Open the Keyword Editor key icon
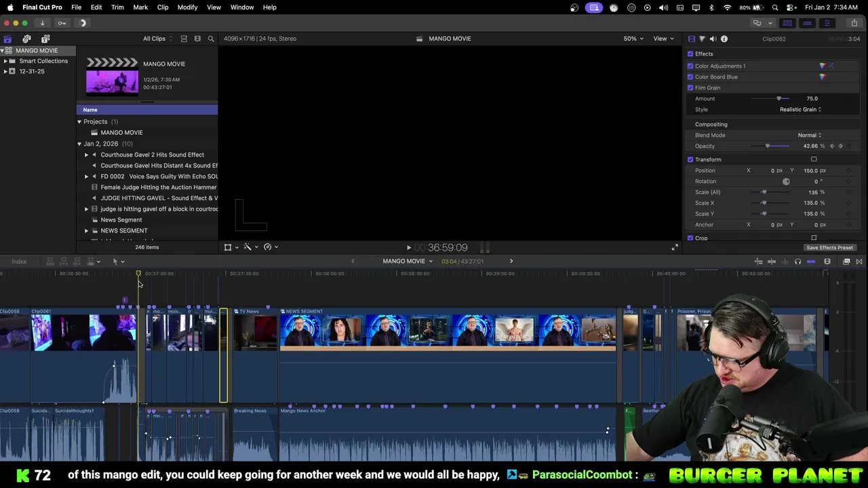Viewport: 868px width, 488px height. point(62,23)
